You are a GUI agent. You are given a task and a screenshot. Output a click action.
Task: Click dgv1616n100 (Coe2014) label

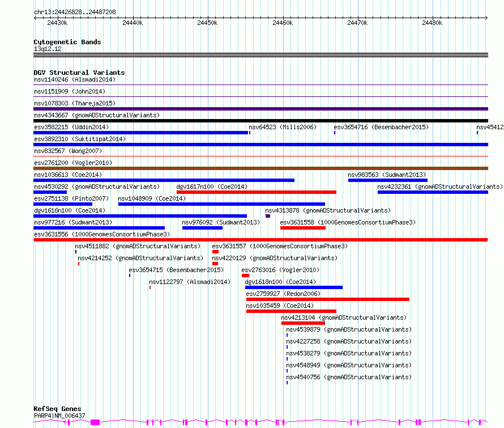[70, 210]
